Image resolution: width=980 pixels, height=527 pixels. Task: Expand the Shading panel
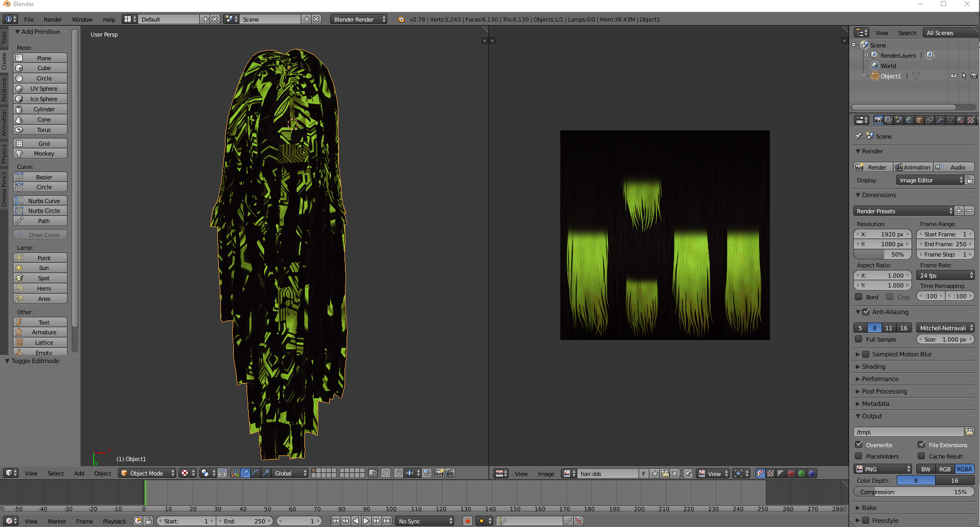point(873,366)
